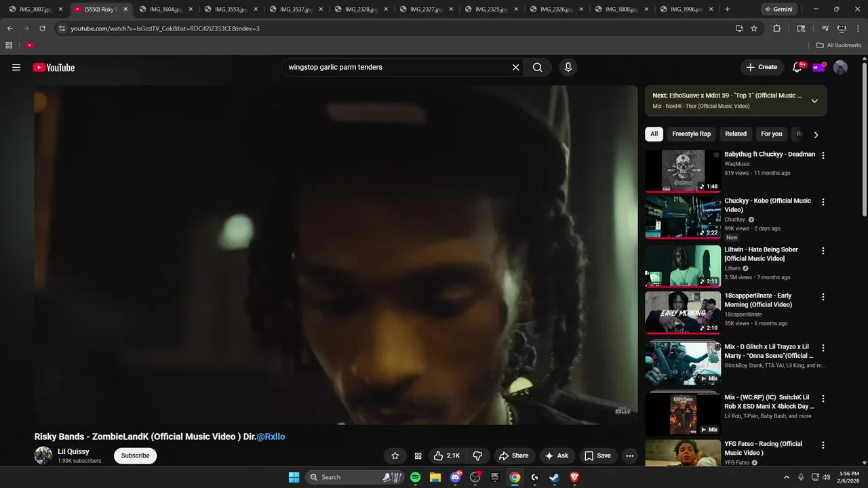Show hidden system tray icons

click(787, 477)
